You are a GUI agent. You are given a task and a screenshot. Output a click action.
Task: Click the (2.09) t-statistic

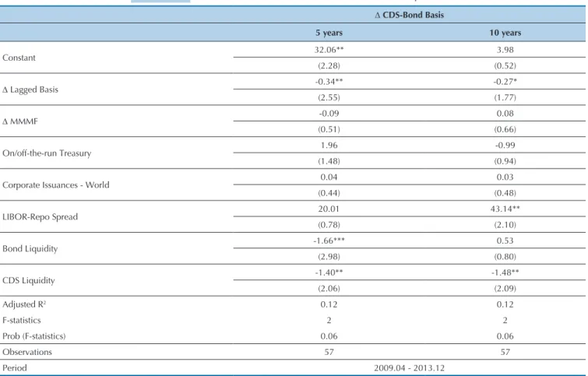tap(505, 289)
